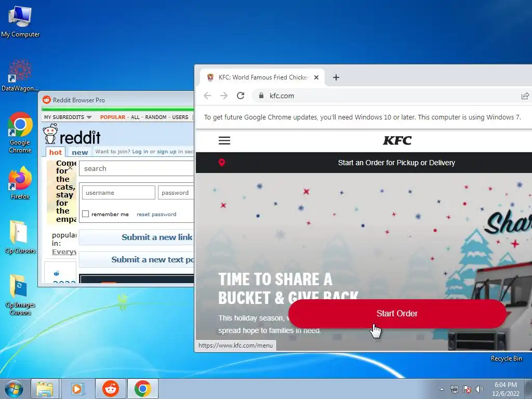Viewport: 532px width, 399px height.
Task: Open clock showing 6:04 PM
Action: [x=506, y=389]
